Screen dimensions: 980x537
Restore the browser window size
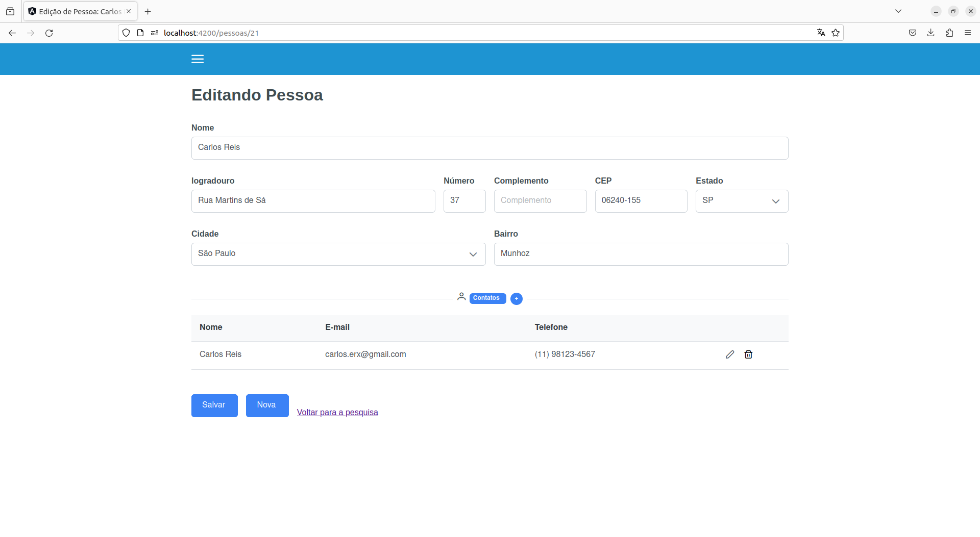(x=953, y=11)
